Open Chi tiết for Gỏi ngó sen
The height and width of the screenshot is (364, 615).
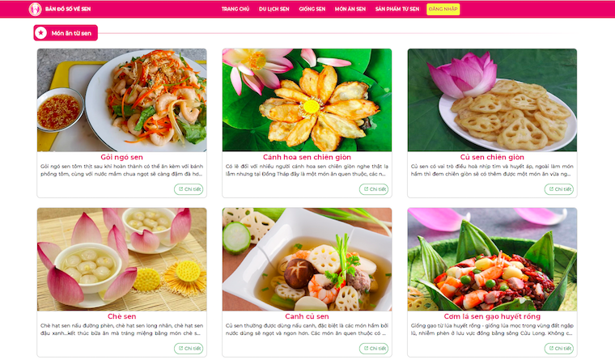(189, 189)
